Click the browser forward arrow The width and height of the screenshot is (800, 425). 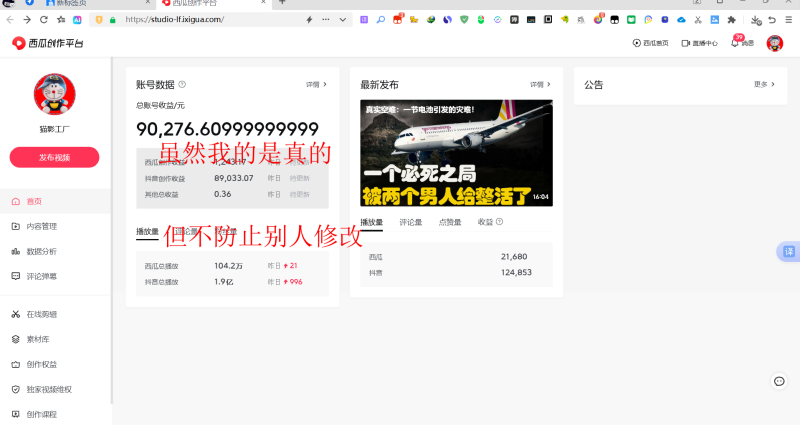point(27,19)
